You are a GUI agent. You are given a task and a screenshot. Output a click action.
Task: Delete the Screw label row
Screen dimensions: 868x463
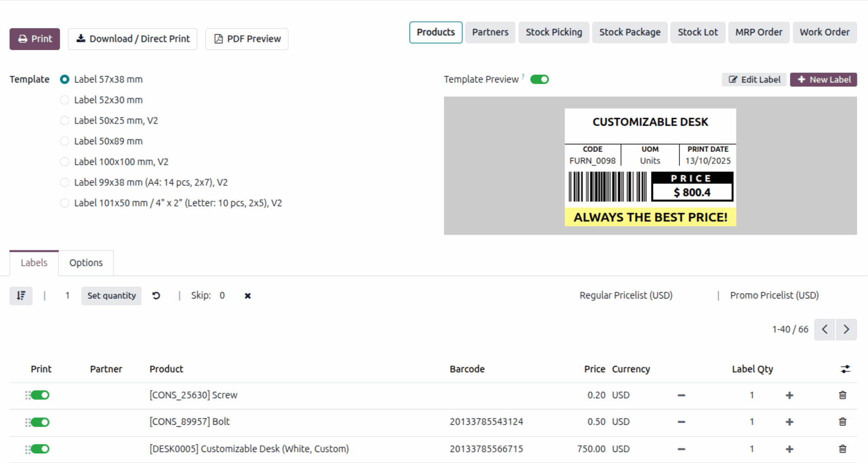(x=843, y=395)
